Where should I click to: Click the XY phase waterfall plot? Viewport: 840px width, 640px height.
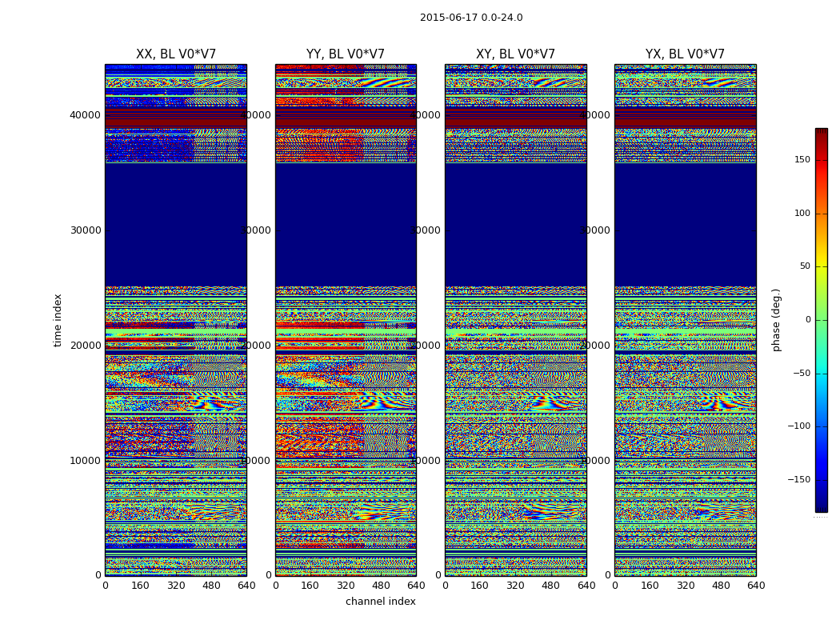point(515,320)
